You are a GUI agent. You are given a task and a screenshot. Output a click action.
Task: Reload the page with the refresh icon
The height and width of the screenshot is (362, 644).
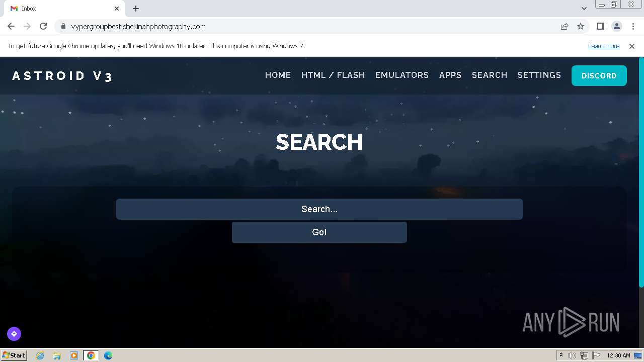point(43,26)
